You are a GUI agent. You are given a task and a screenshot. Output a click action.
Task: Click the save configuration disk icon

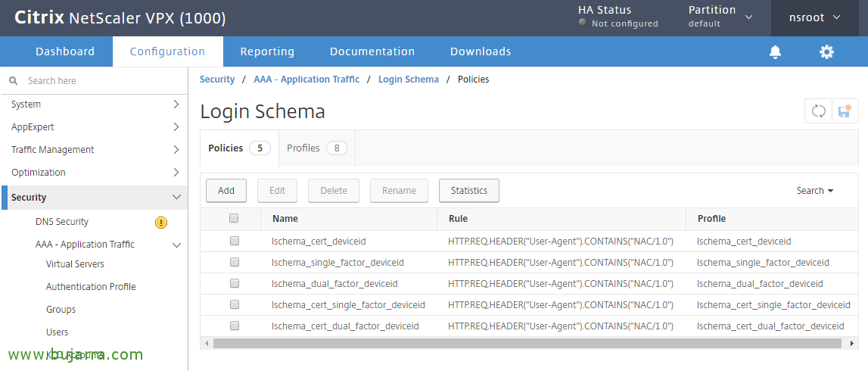coord(844,111)
